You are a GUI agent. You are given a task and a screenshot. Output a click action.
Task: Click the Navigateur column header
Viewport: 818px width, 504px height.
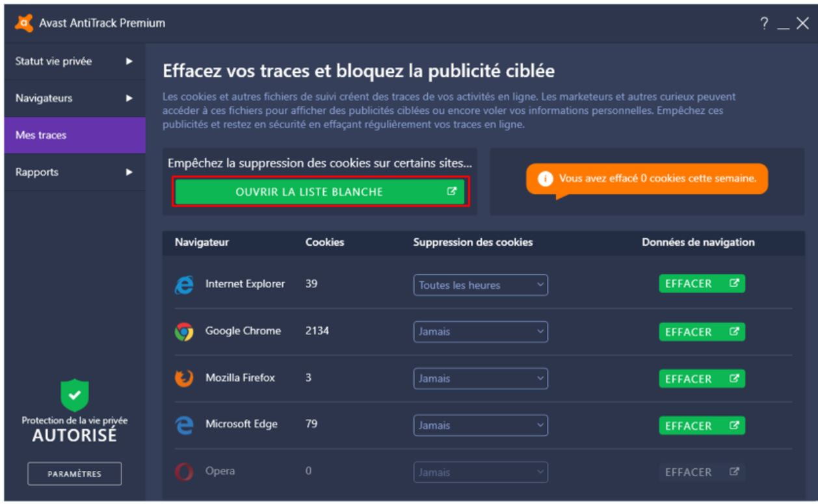point(202,243)
